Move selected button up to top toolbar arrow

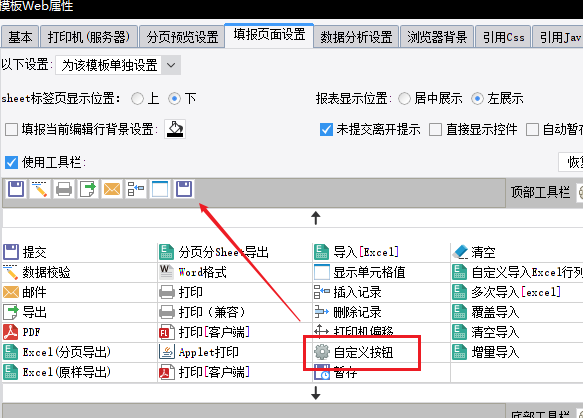coord(316,218)
